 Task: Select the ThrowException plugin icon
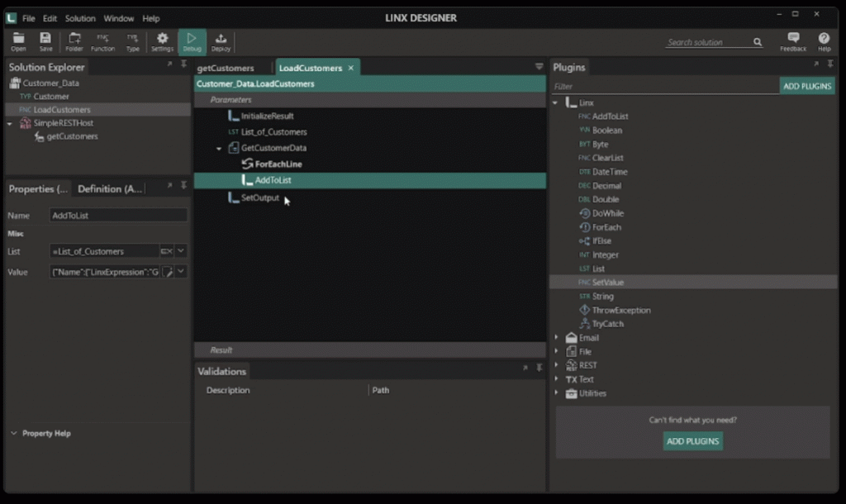click(x=584, y=310)
